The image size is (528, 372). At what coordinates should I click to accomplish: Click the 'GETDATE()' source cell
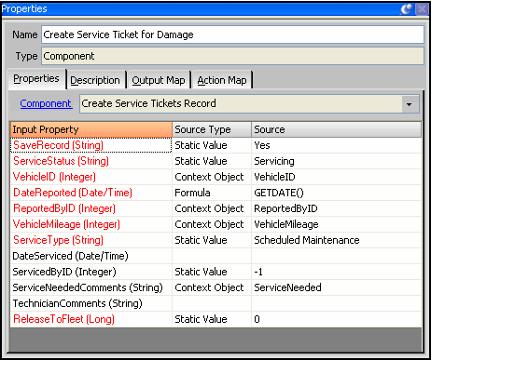[336, 193]
